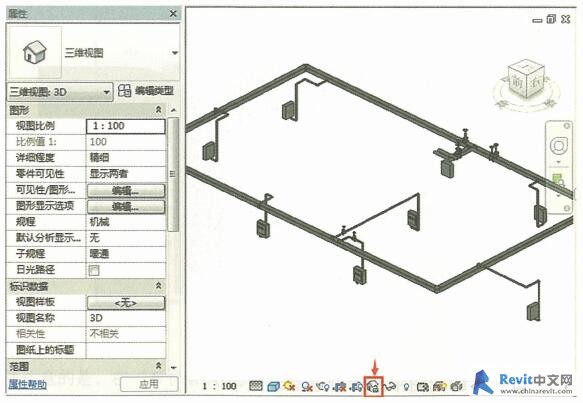Close the 属性 panel

(x=173, y=14)
